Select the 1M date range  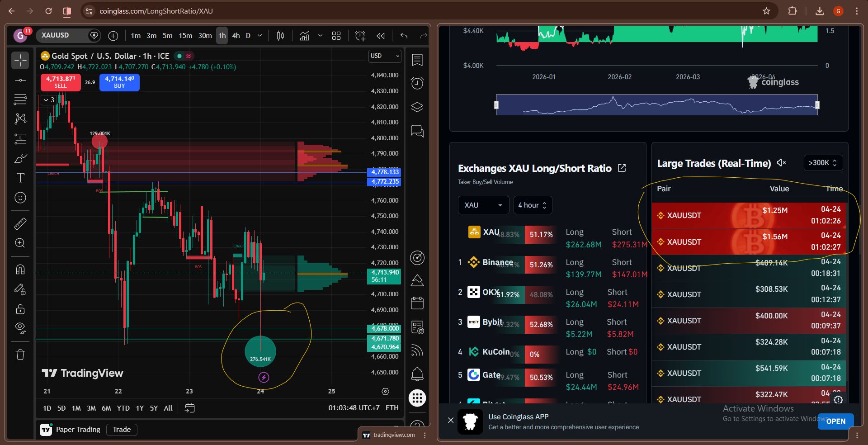click(76, 408)
